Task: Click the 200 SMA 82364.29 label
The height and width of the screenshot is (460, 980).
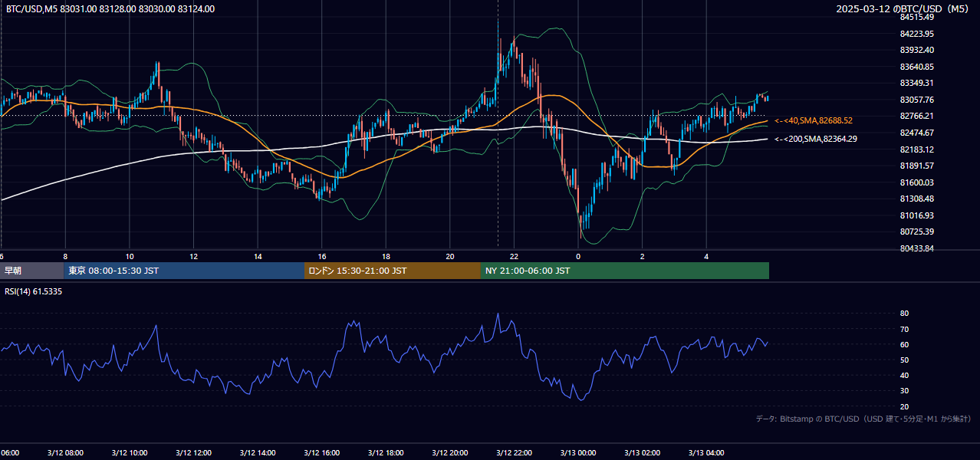Action: (x=816, y=139)
